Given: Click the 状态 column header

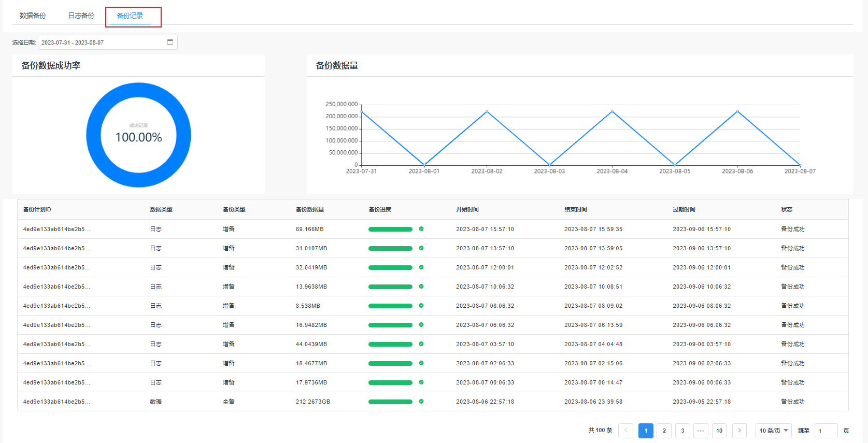Looking at the screenshot, I should click(787, 209).
